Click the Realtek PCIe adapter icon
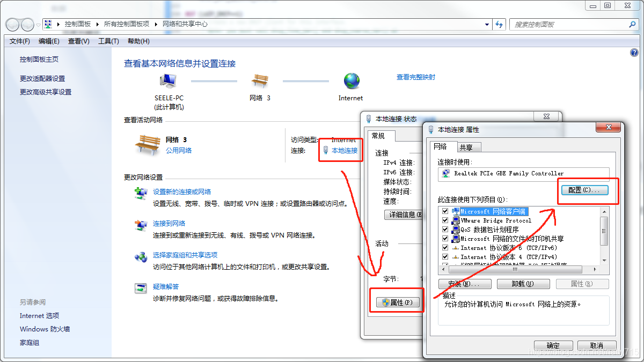This screenshot has width=644, height=362. click(x=445, y=173)
